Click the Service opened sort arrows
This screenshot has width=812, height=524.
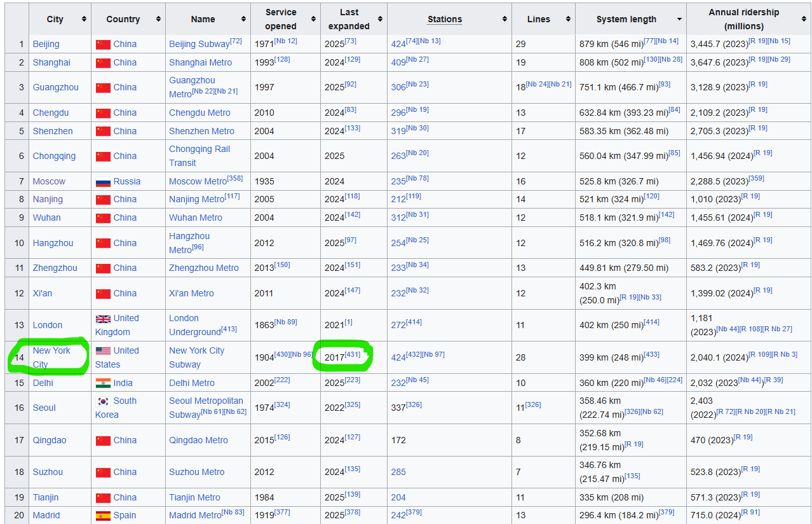click(313, 19)
